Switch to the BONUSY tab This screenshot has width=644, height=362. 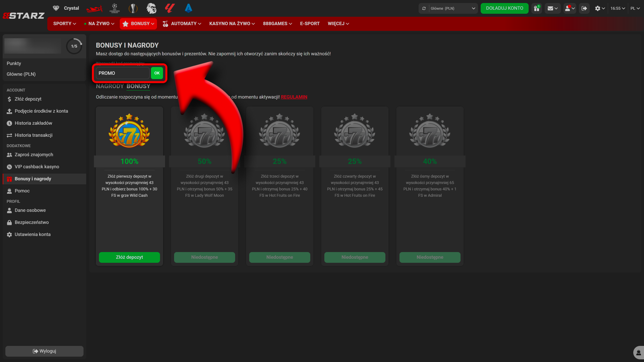138,86
